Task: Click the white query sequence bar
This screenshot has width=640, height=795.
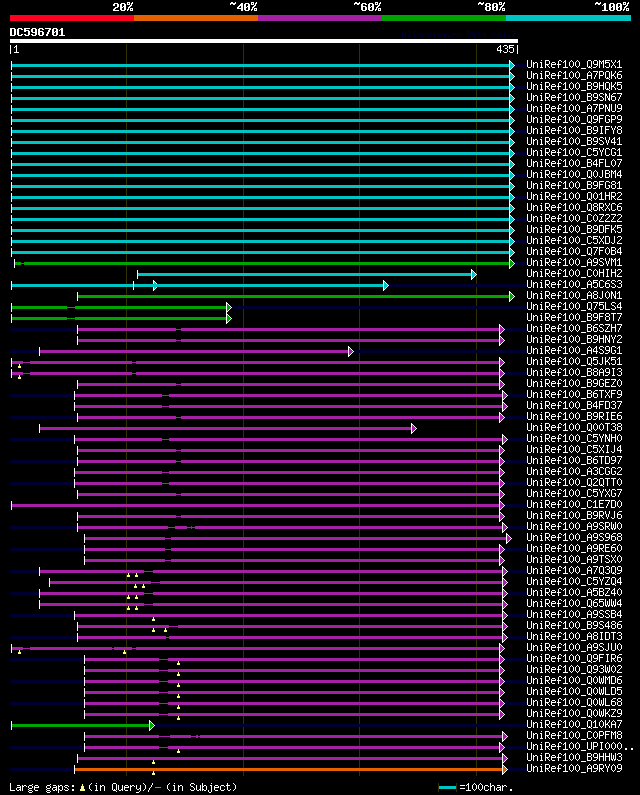Action: pos(264,41)
